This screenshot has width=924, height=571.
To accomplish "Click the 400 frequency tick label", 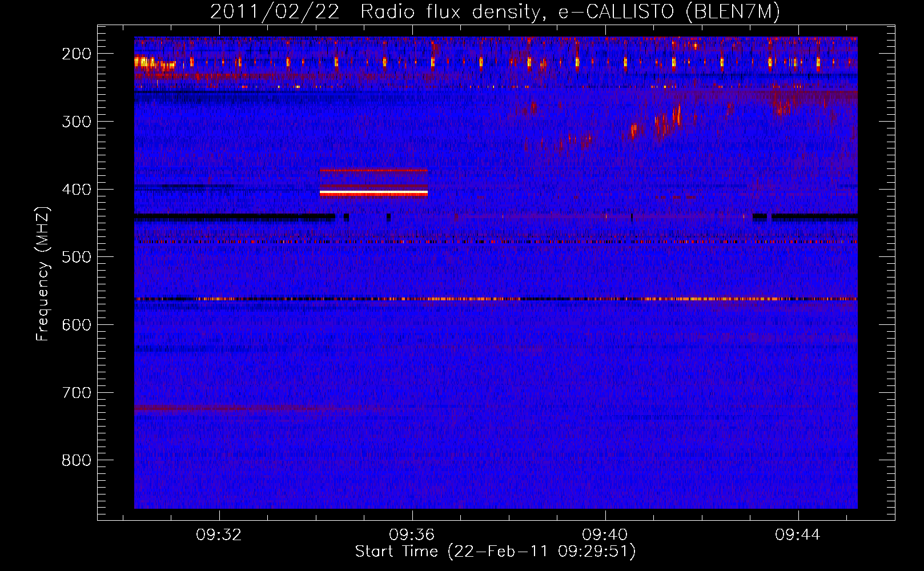I will tap(77, 190).
